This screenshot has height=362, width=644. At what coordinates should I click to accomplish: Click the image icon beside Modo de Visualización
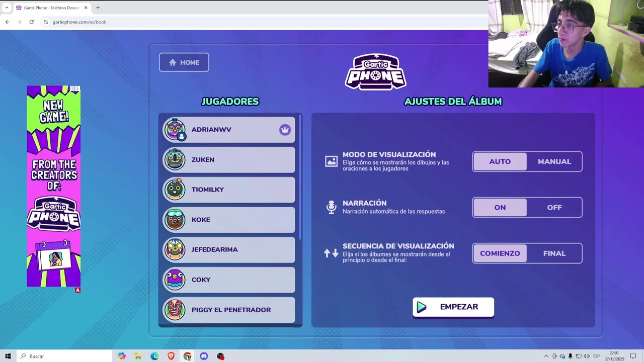pyautogui.click(x=331, y=161)
